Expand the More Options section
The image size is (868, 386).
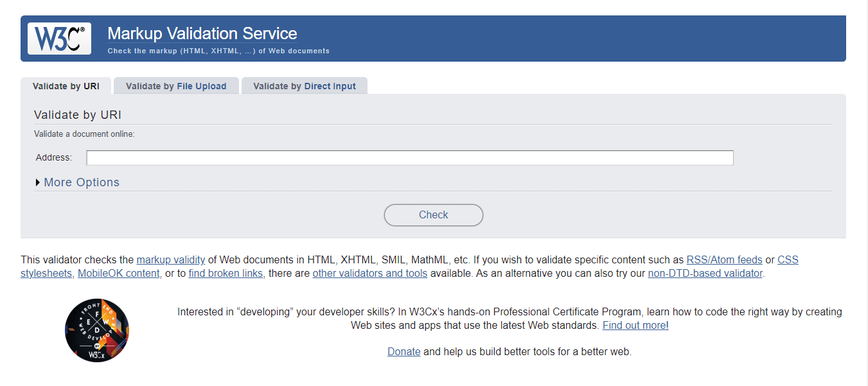78,182
